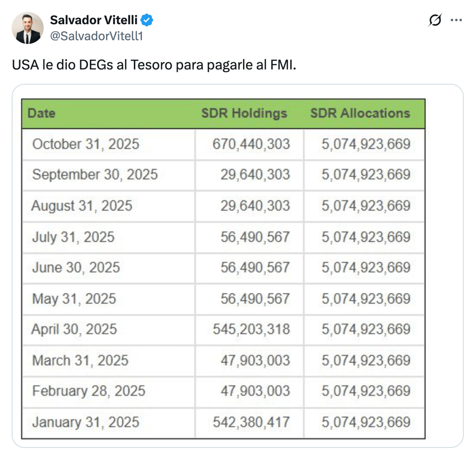Click Salvador Vitelli's profile avatar

click(28, 28)
